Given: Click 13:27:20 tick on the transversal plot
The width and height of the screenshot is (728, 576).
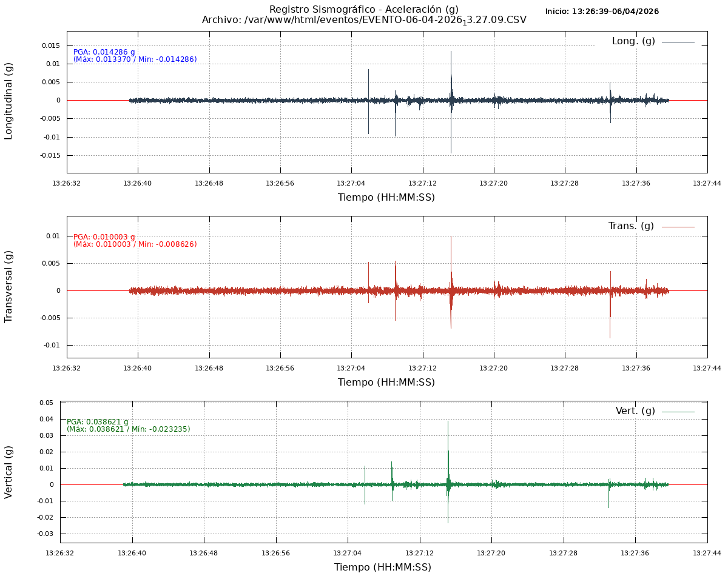Looking at the screenshot, I should (493, 368).
